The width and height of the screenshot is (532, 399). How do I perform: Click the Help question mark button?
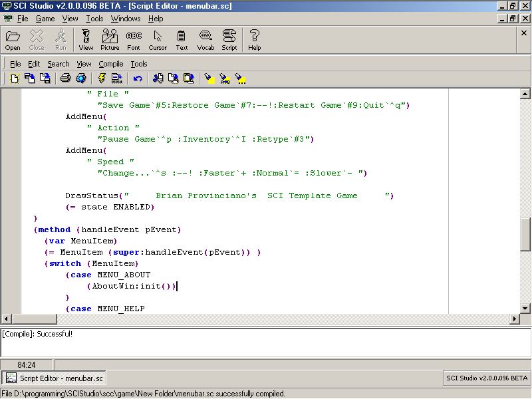pos(254,40)
